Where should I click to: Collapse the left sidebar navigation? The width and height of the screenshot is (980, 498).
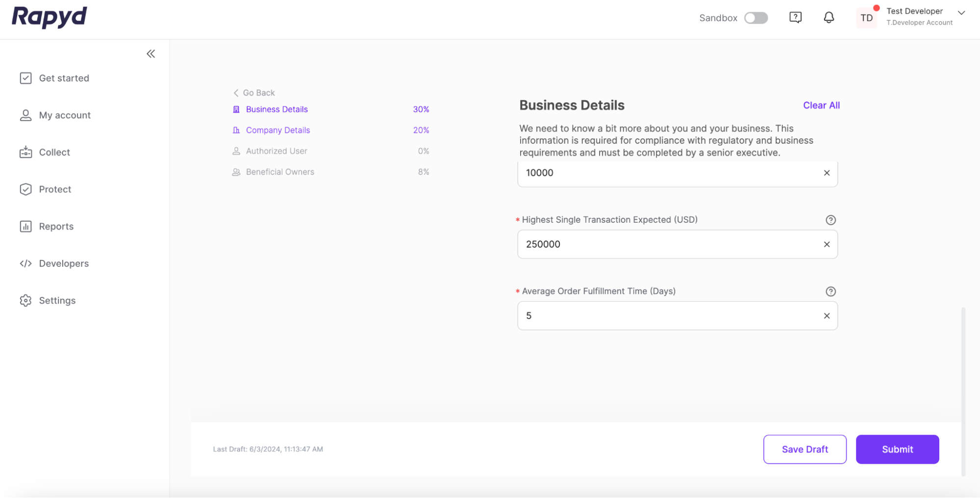click(x=151, y=54)
